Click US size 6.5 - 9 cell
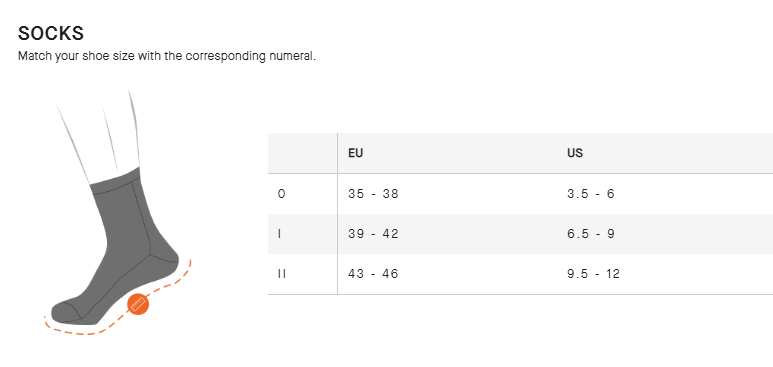 [x=591, y=234]
